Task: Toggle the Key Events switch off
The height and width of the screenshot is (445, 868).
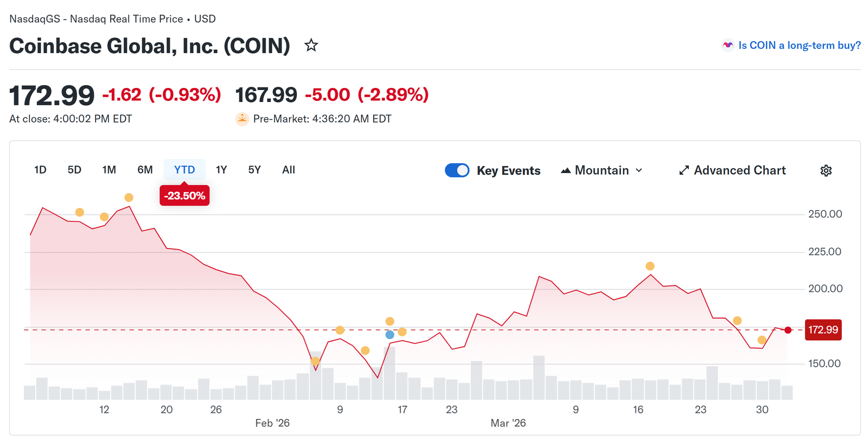Action: [457, 170]
